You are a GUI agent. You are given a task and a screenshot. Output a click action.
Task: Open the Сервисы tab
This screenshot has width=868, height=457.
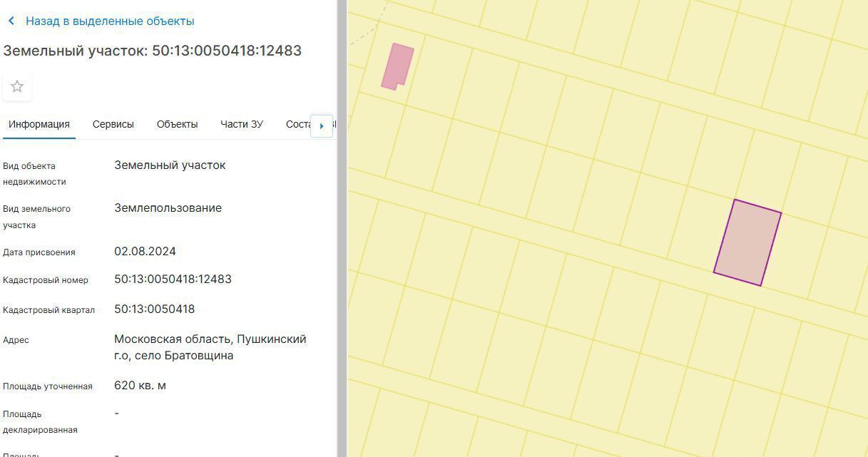point(113,124)
